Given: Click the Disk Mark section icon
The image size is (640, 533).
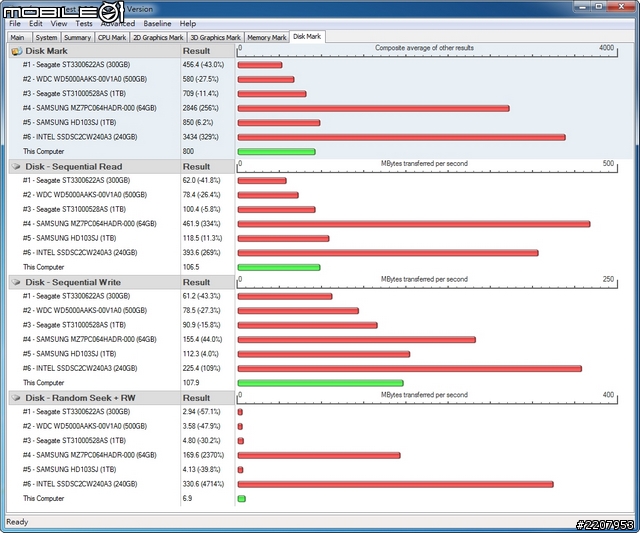Looking at the screenshot, I should (x=16, y=51).
